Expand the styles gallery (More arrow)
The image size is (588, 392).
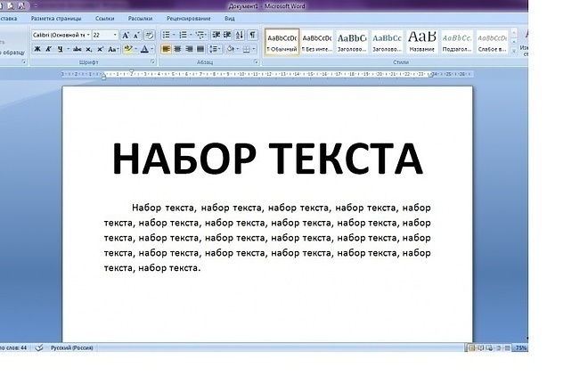click(x=514, y=51)
